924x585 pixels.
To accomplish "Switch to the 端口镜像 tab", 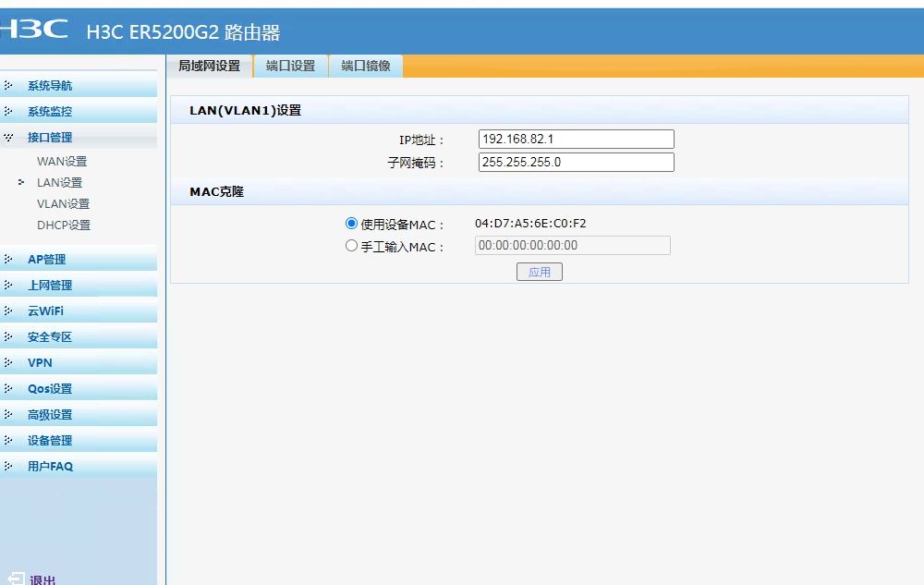I will coord(366,66).
